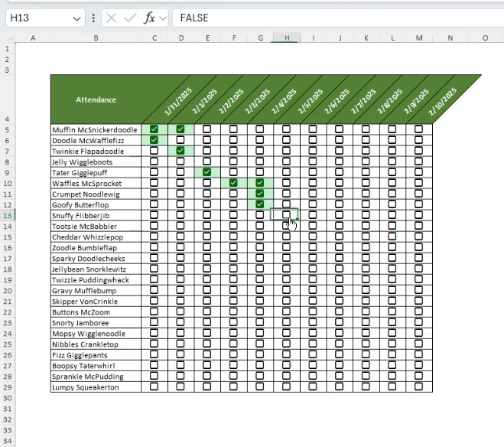
Task: Select column M header
Action: click(419, 38)
